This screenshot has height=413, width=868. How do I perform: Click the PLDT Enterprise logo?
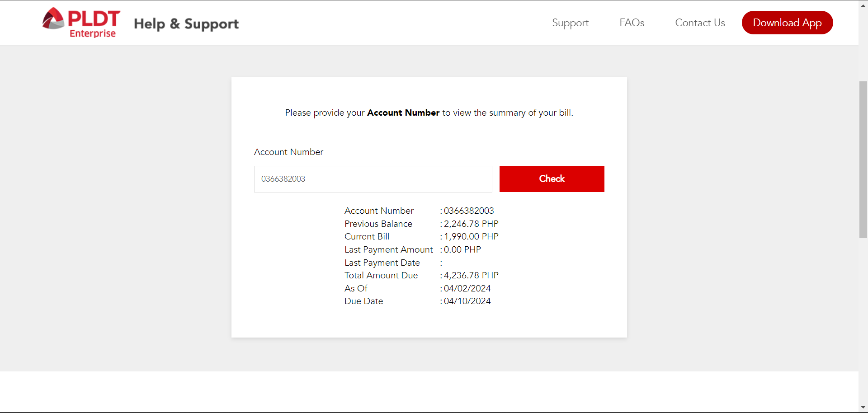pos(81,23)
